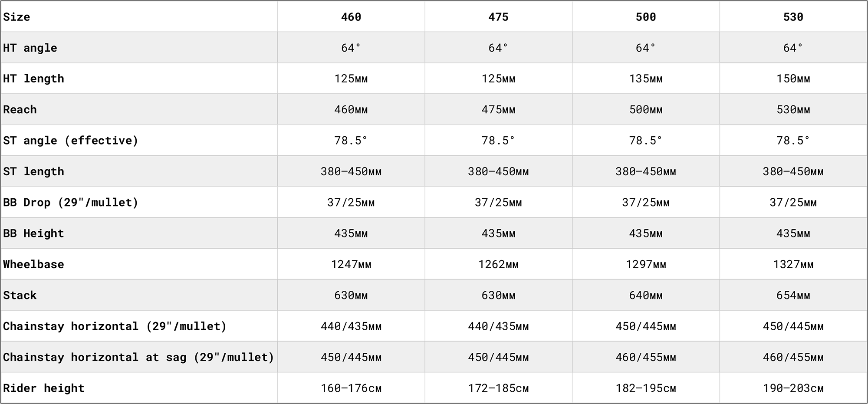Click the 654мм stack value
The height and width of the screenshot is (404, 868).
click(793, 295)
